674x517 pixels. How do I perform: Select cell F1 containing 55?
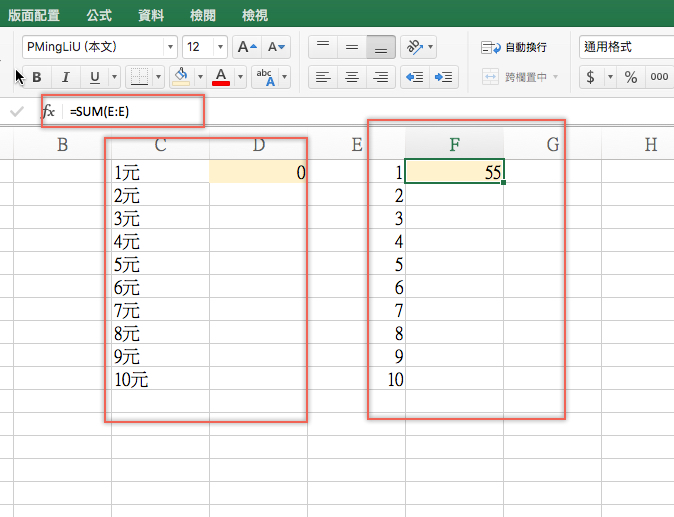(455, 172)
